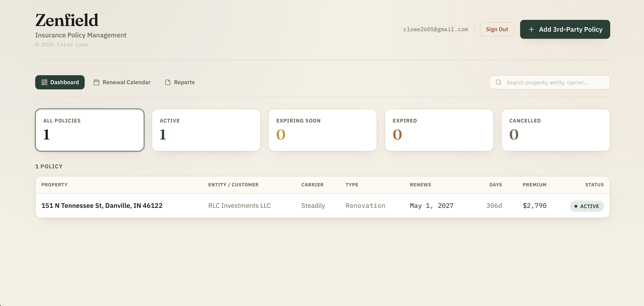
Task: Filter by the Expired policies card
Action: point(439,130)
